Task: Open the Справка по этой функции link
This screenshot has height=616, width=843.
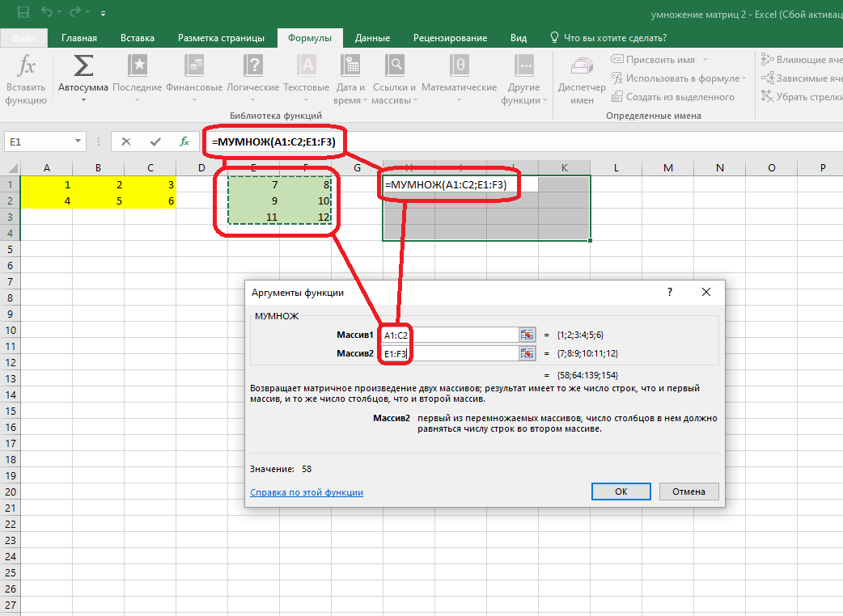Action: click(307, 492)
